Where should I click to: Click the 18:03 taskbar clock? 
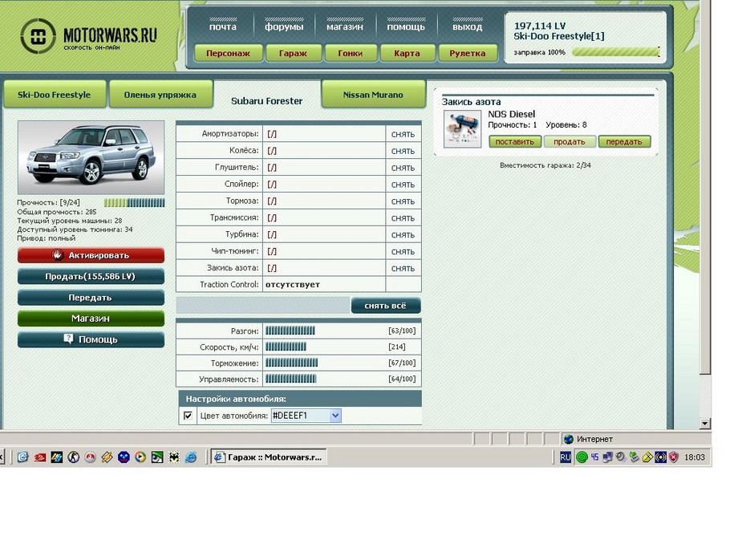point(695,457)
